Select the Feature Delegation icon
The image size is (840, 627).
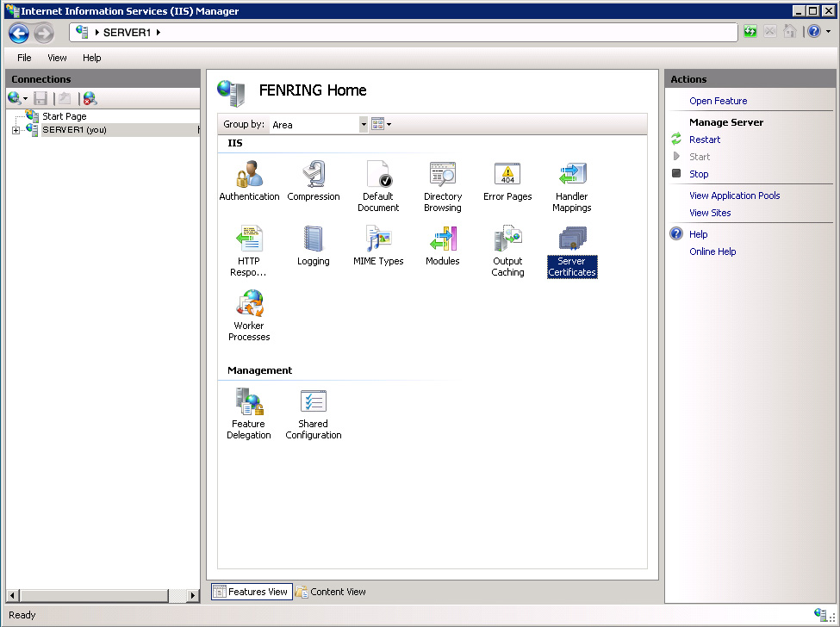tap(249, 413)
